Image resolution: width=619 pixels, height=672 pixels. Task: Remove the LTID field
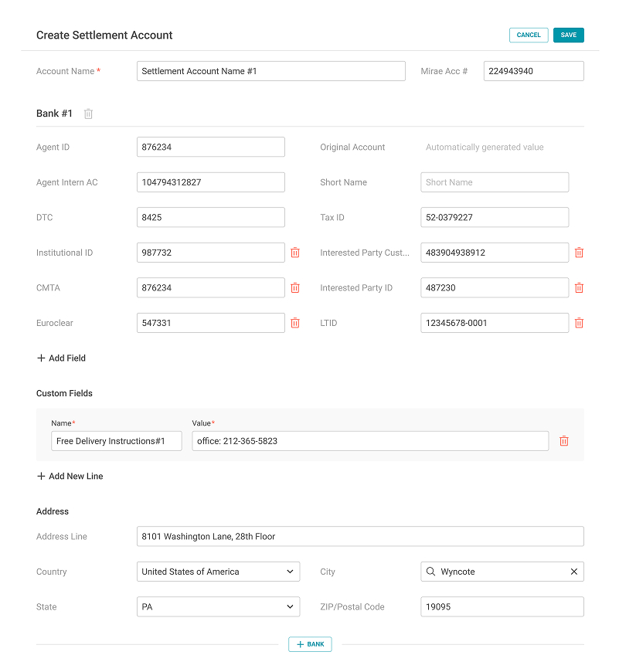coord(579,323)
